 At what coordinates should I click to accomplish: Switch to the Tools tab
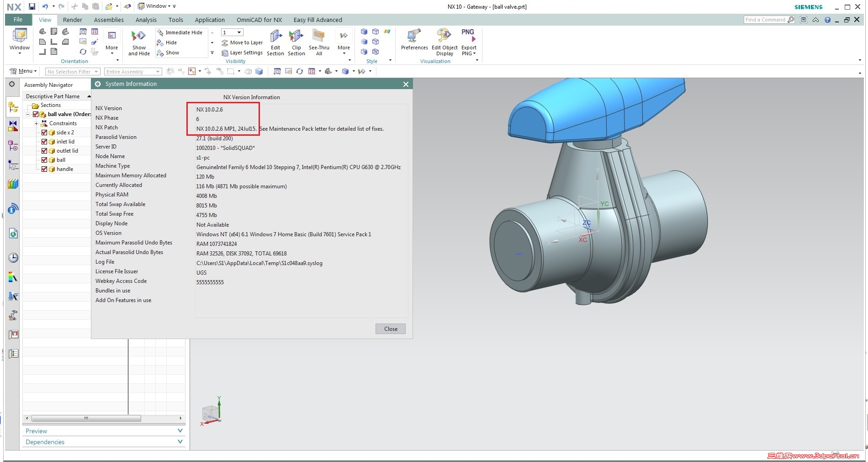(x=175, y=20)
